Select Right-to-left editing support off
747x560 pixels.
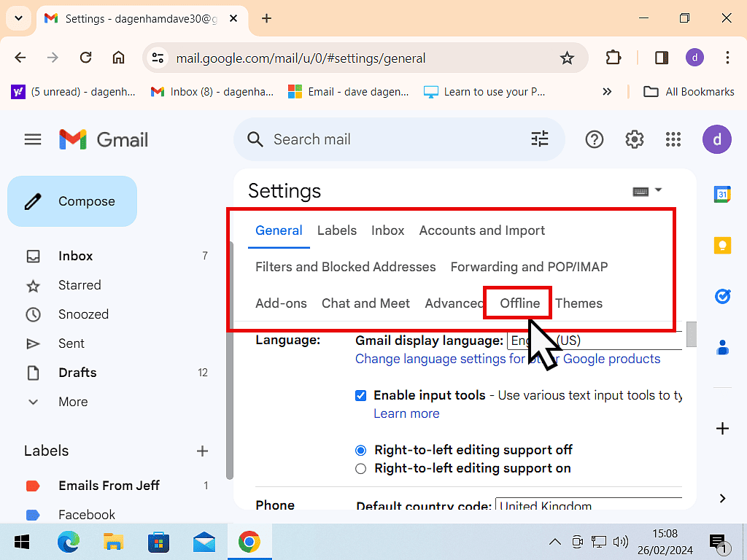point(360,450)
